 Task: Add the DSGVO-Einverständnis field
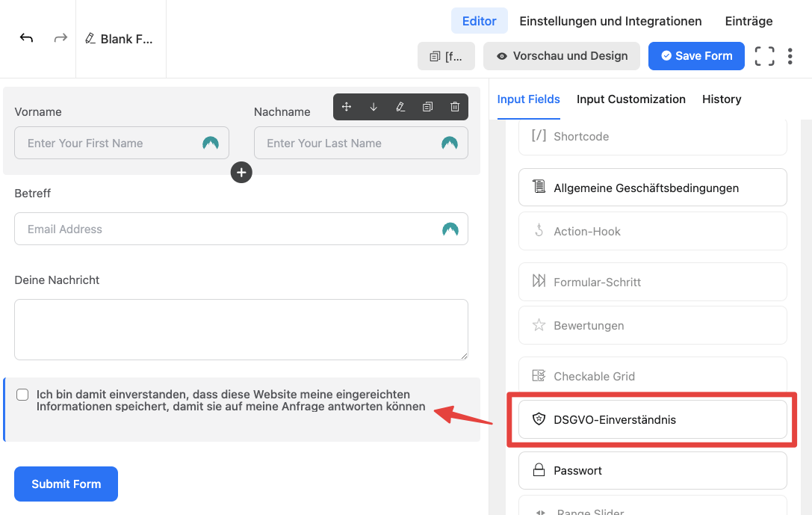(652, 420)
